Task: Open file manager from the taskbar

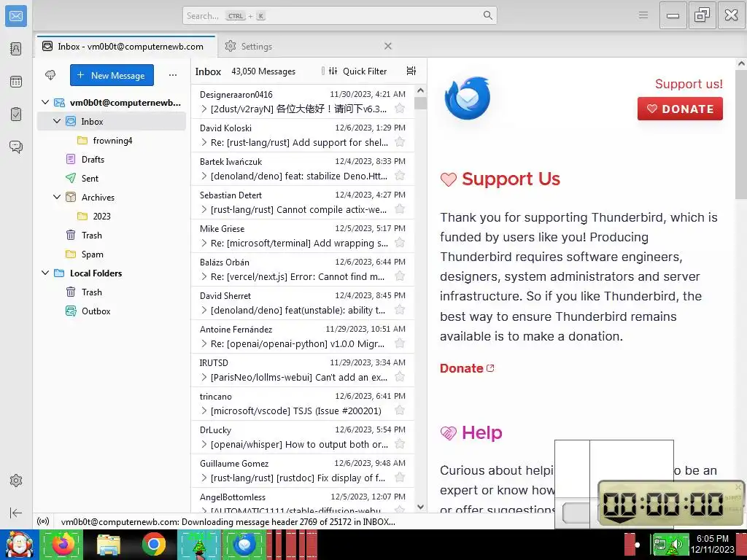Action: tap(108, 544)
